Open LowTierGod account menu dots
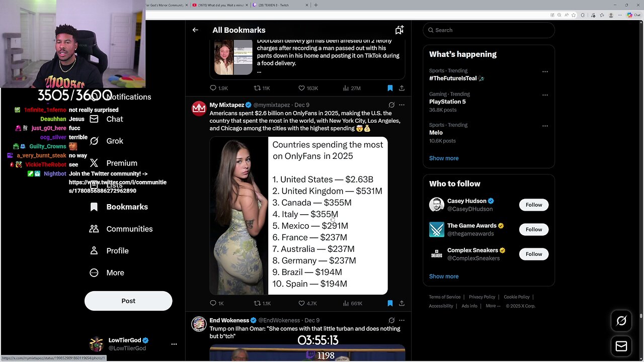Image resolution: width=644 pixels, height=362 pixels. coord(174,344)
